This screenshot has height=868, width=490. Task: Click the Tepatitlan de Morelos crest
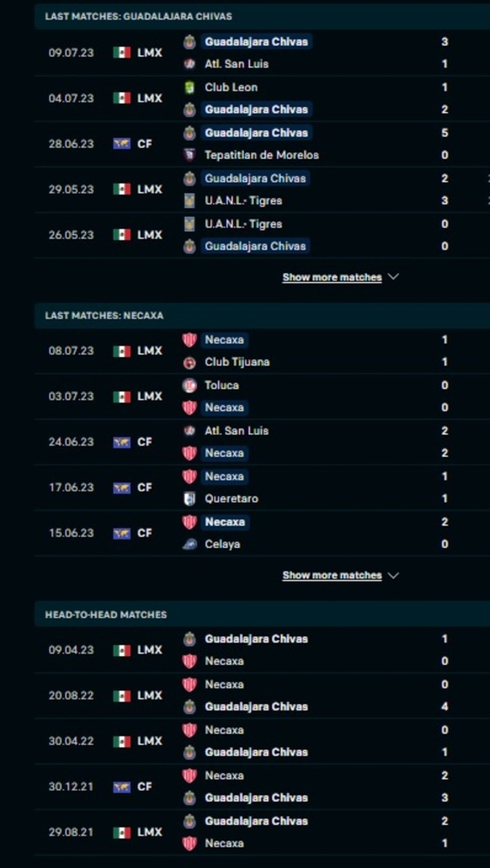tap(190, 155)
